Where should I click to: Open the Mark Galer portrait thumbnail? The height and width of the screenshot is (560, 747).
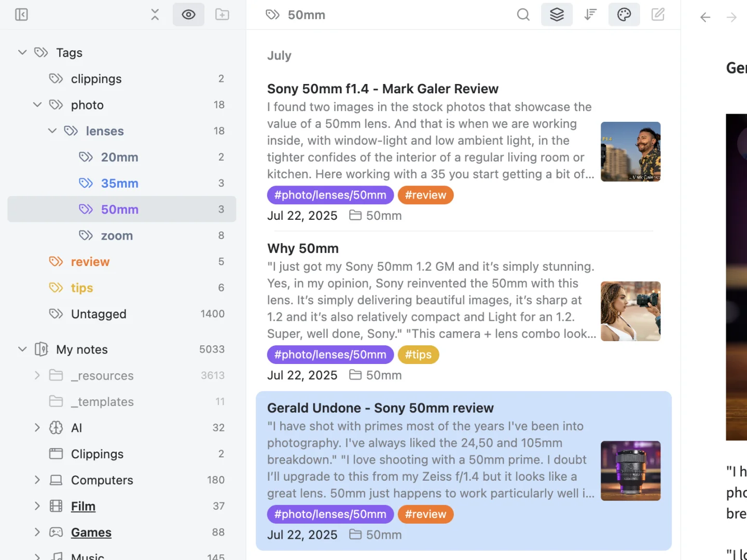631,151
